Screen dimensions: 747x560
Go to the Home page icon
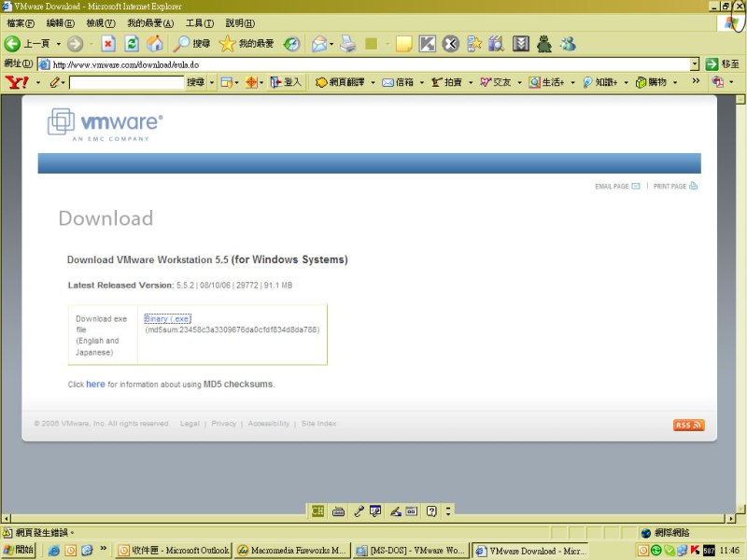click(154, 44)
